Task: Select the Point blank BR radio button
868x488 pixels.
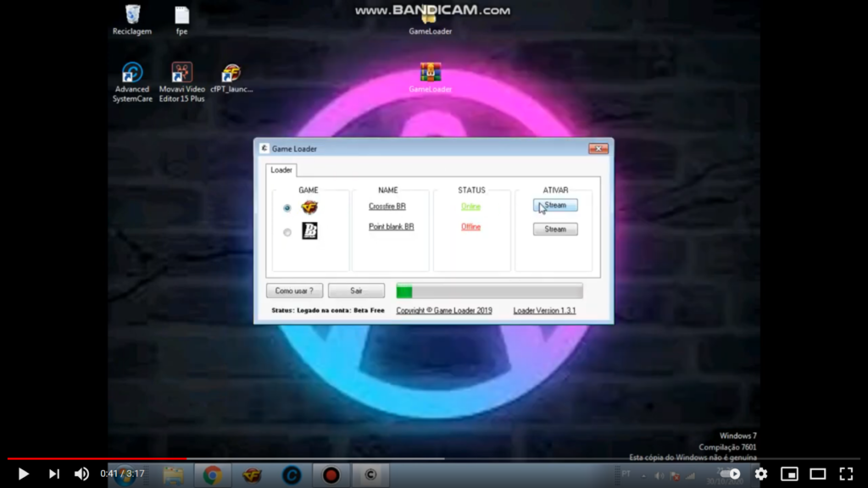Action: (x=287, y=232)
